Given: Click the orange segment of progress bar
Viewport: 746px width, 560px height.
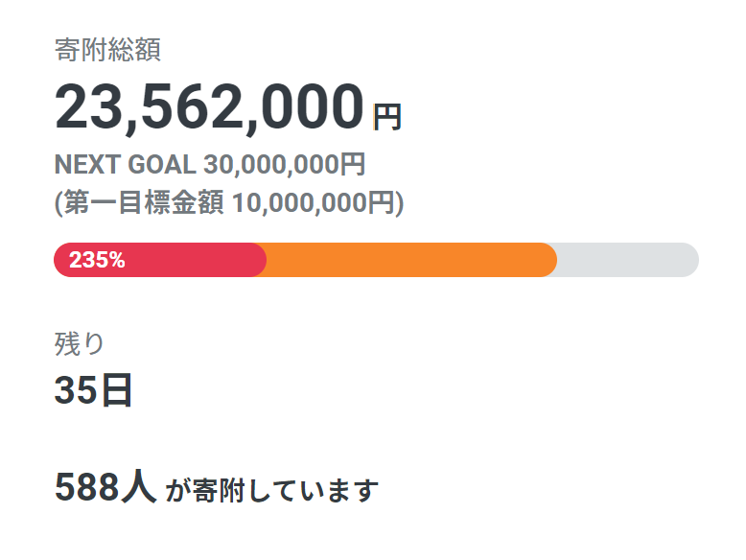Looking at the screenshot, I should tap(412, 260).
